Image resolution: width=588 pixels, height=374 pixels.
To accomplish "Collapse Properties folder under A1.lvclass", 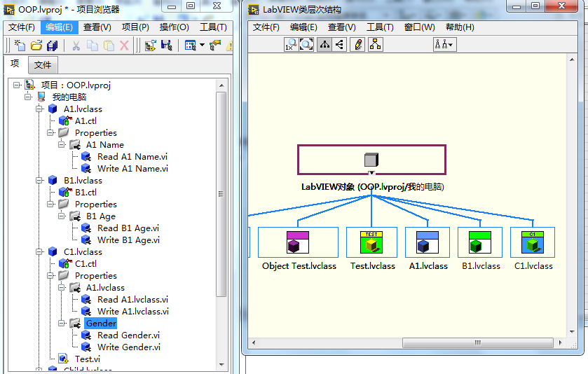I will coord(50,132).
